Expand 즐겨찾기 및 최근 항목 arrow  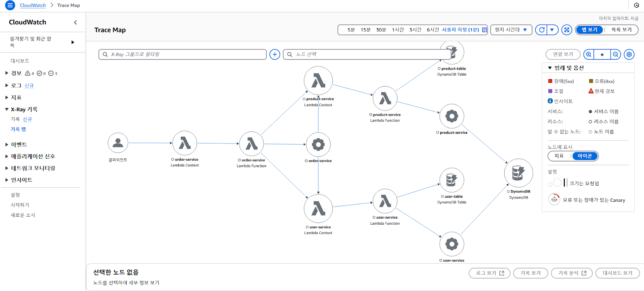point(73,42)
